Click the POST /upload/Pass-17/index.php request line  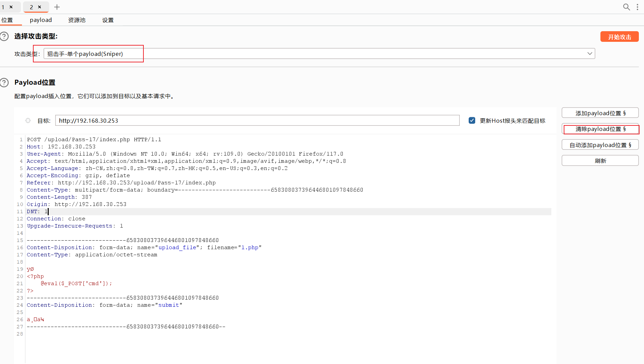(x=94, y=139)
